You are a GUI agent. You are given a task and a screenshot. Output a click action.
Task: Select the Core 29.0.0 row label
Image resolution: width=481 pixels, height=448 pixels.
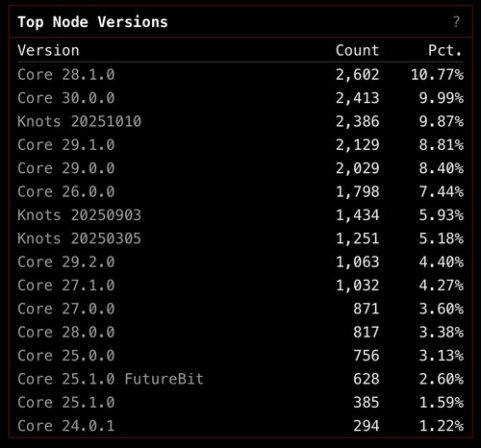pyautogui.click(x=66, y=168)
